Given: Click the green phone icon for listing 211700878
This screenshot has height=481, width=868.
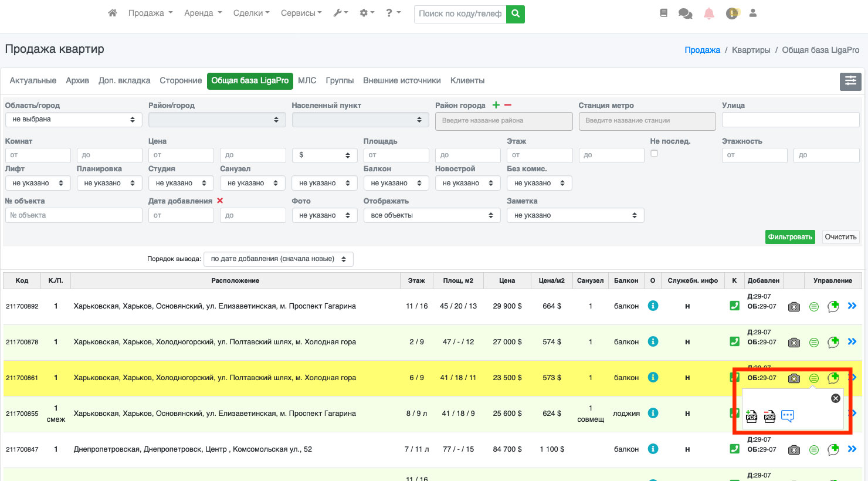Looking at the screenshot, I should [x=734, y=341].
